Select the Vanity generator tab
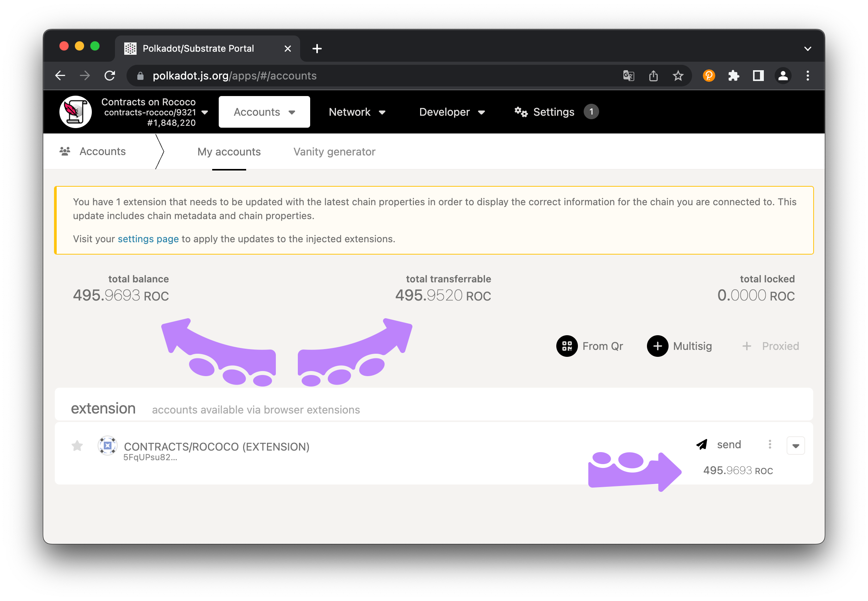 click(x=334, y=152)
